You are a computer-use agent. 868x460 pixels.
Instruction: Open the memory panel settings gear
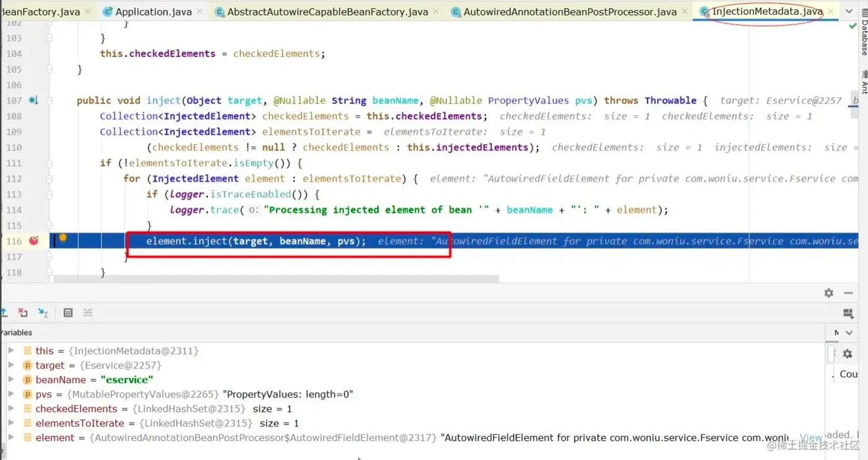pos(848,354)
